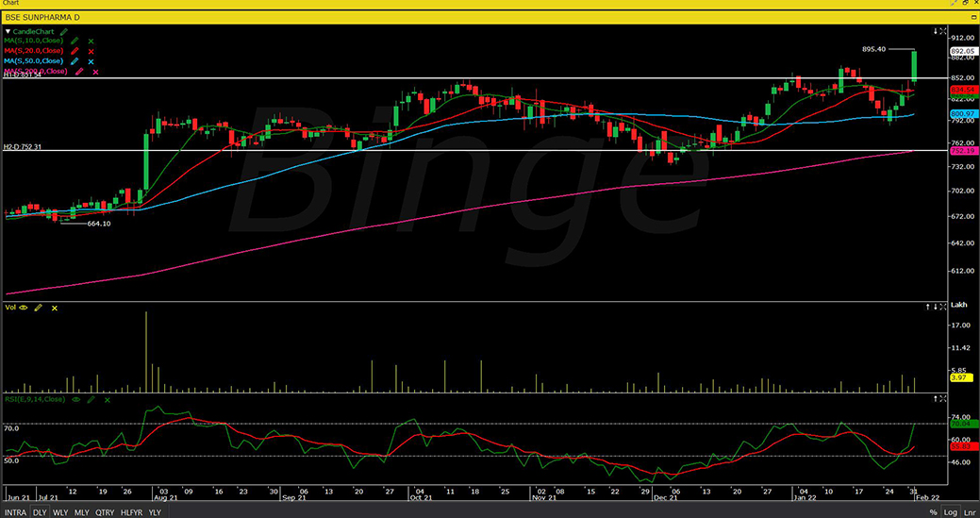
Task: Select the QTRY quarterly timeframe
Action: [105, 512]
